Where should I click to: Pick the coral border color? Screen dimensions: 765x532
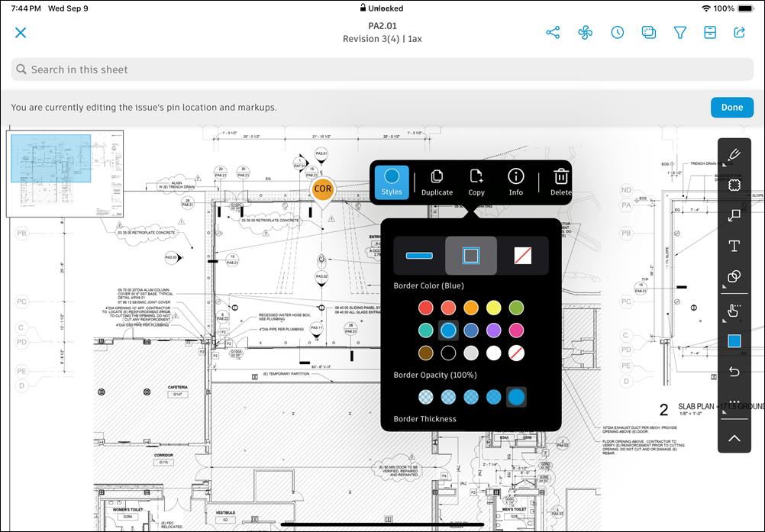pyautogui.click(x=448, y=308)
